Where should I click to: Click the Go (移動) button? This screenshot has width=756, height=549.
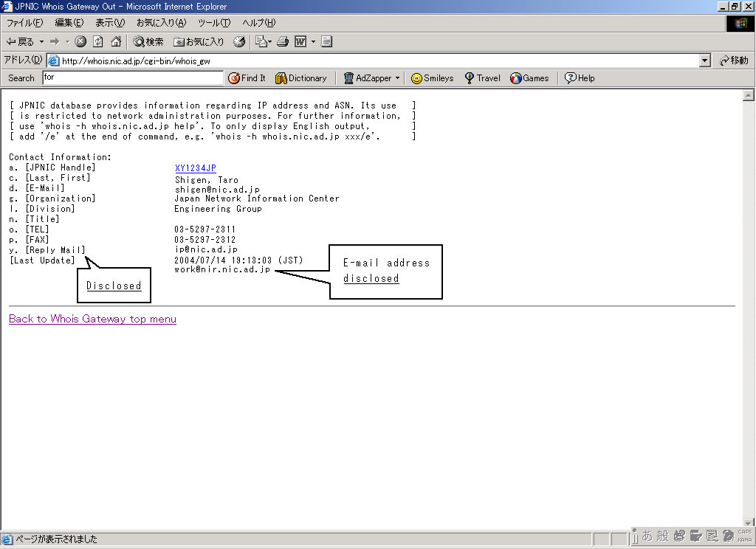[734, 61]
